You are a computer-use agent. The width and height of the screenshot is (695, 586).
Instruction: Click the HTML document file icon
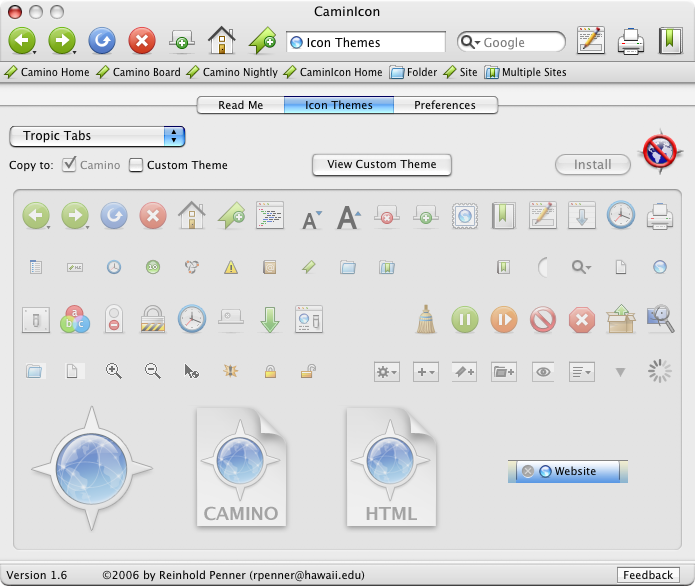(391, 467)
